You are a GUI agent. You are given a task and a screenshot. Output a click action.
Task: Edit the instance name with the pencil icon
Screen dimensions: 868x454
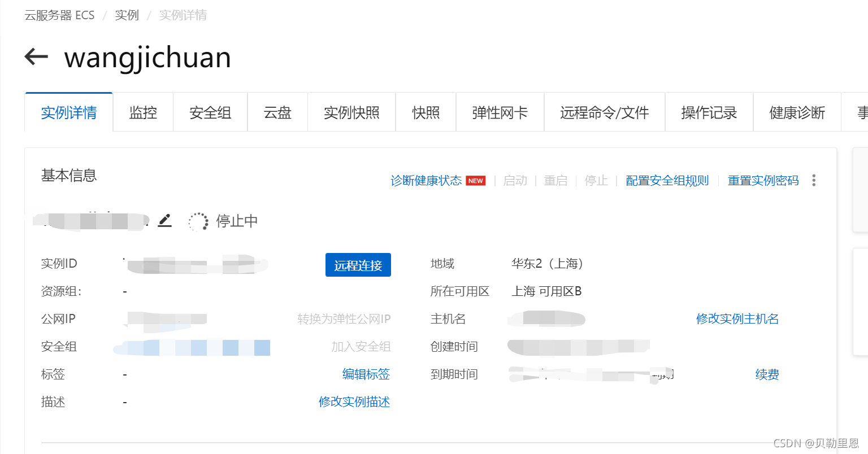pos(164,221)
